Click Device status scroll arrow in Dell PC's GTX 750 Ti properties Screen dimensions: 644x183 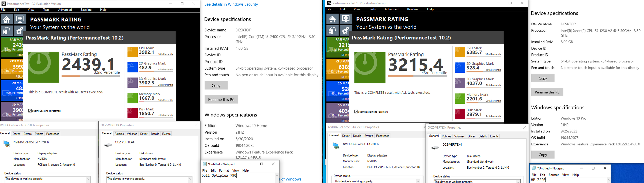(x=88, y=179)
